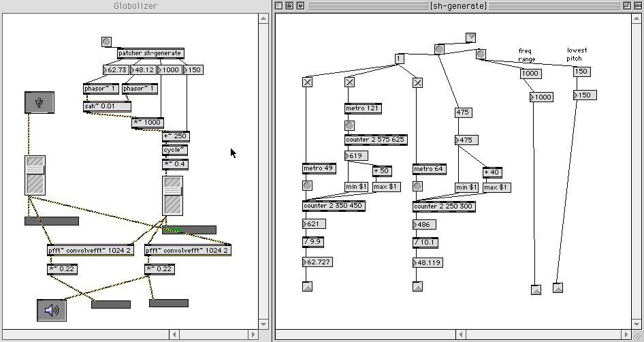Viewport: 644px width, 342px height.
Task: Click the bang button above patcher sh-generate
Action: click(x=106, y=42)
